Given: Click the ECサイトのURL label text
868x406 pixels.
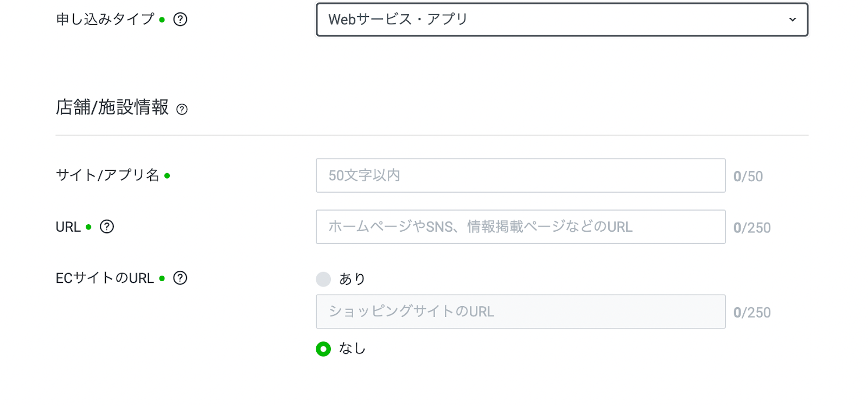Looking at the screenshot, I should click(105, 278).
